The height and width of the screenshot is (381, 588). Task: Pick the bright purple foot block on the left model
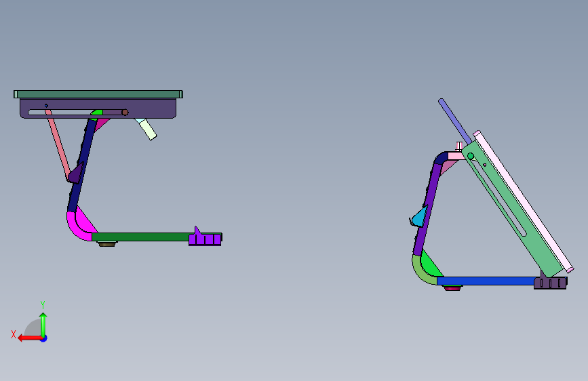[x=205, y=239]
